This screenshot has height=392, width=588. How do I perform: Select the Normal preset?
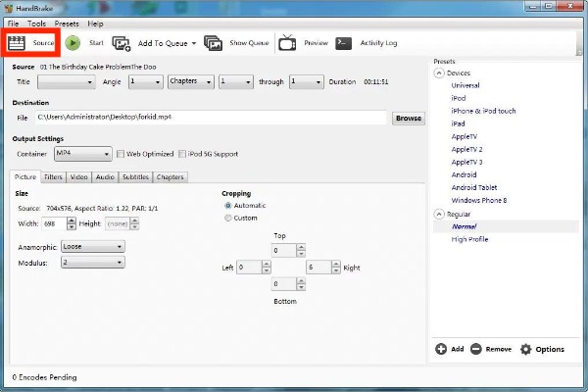465,226
